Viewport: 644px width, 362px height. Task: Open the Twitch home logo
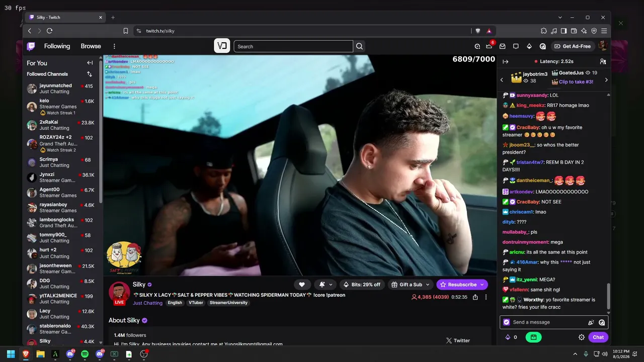pos(31,46)
